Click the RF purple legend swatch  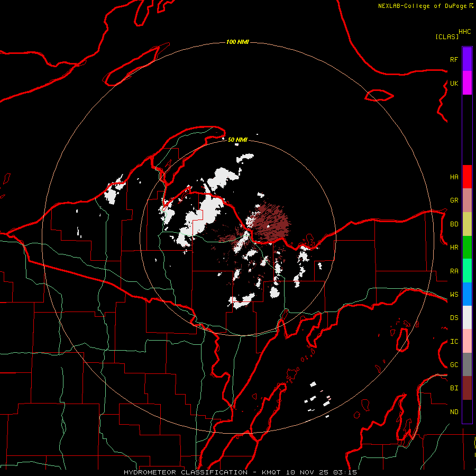point(467,59)
